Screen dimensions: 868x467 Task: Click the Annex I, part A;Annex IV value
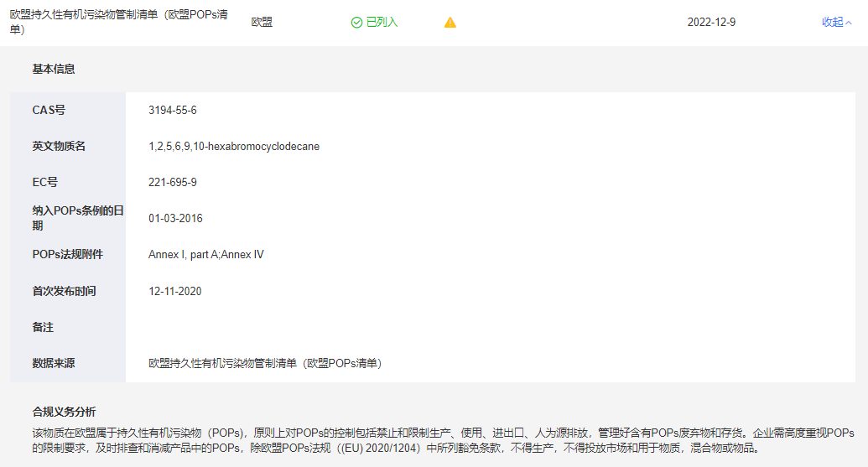pos(206,255)
